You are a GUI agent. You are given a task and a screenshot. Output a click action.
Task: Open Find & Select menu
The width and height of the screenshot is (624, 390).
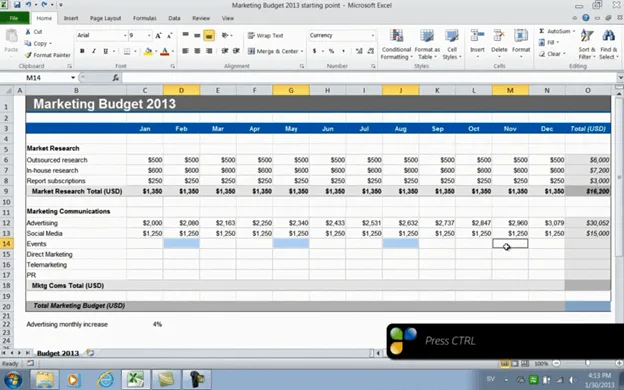pyautogui.click(x=609, y=44)
